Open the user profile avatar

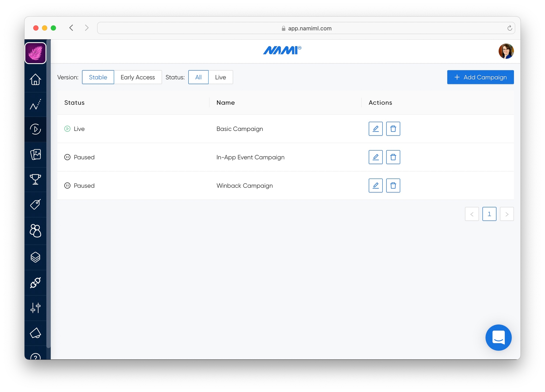pos(506,51)
